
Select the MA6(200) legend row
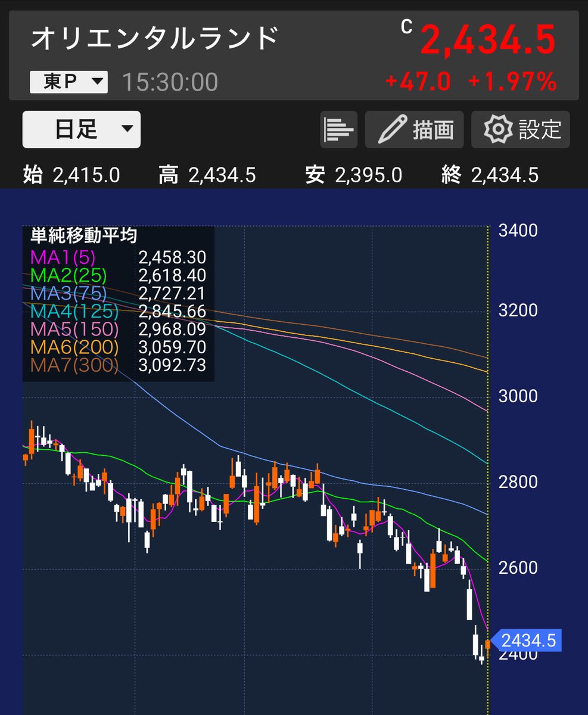pos(118,347)
